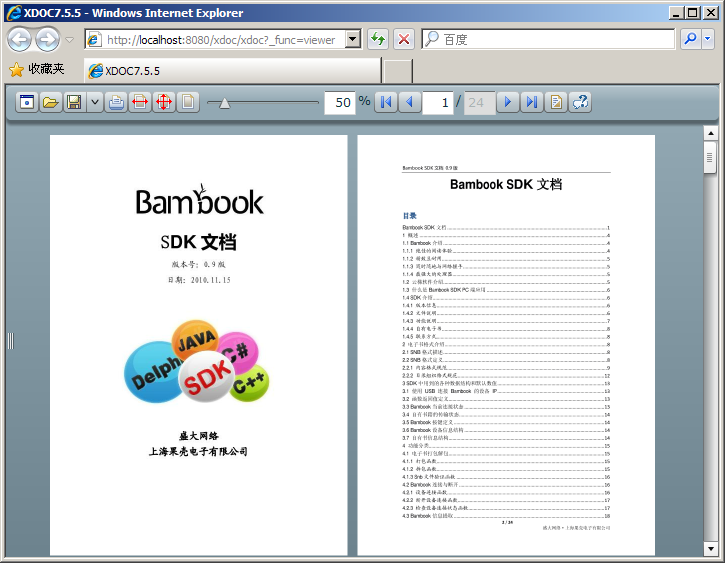Viewport: 725px width, 563px height.
Task: Click the zoom slider thumb
Action: (224, 103)
